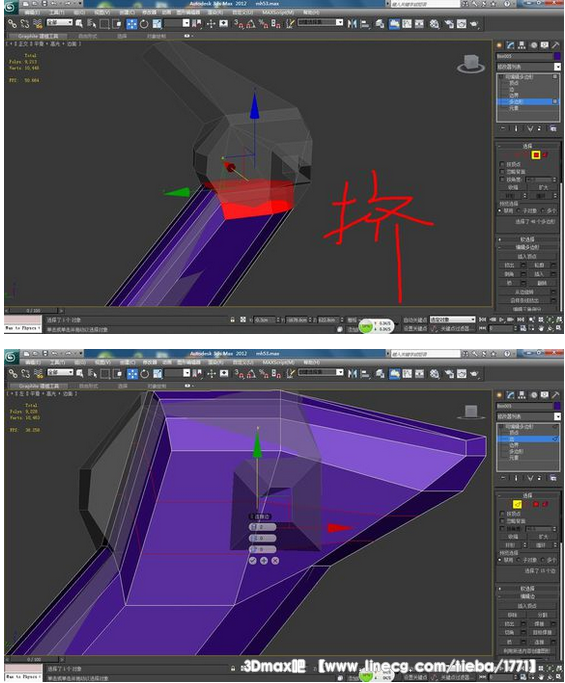Toggle Snaps in the polygon-mode window toolbar
The height and width of the screenshot is (683, 565).
[238, 24]
